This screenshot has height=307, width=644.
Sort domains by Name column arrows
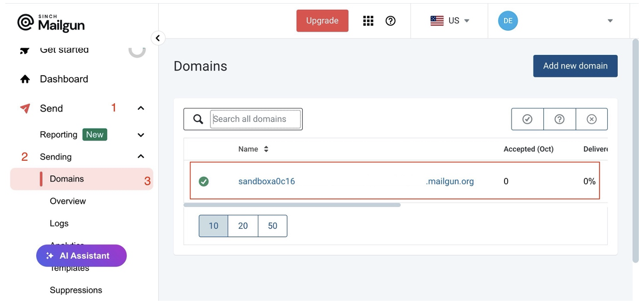pos(266,149)
